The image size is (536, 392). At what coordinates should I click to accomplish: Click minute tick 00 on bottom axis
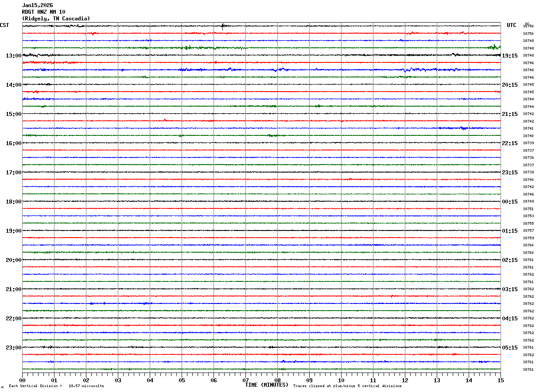(x=22, y=380)
